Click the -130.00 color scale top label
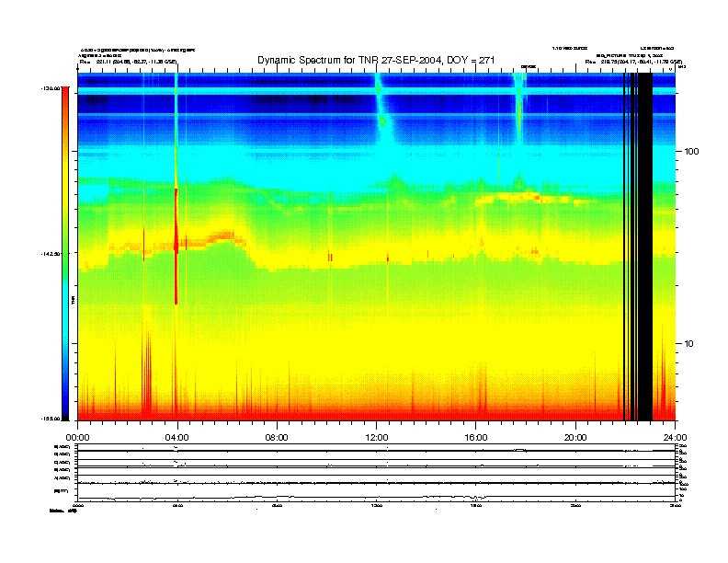The height and width of the screenshot is (563, 728). click(x=51, y=87)
